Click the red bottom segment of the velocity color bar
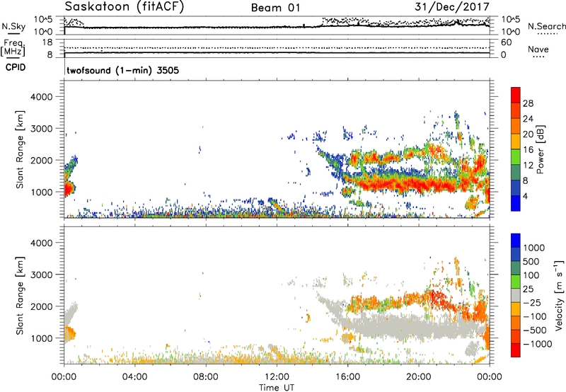Screen dimensions: 566x392 point(516,350)
